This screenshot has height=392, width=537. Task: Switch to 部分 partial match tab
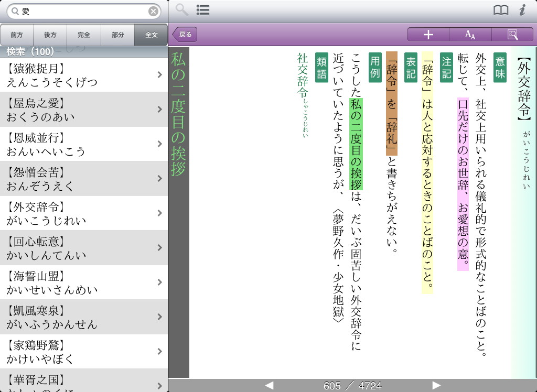[117, 35]
